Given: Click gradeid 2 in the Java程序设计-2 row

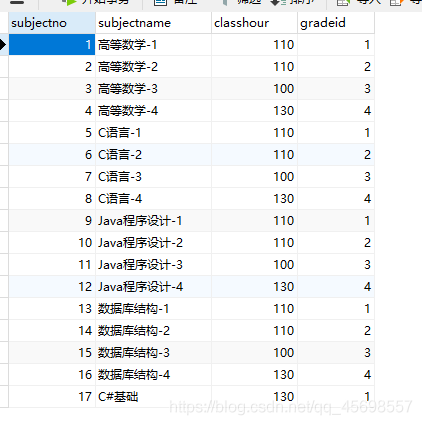Looking at the screenshot, I should click(336, 243).
